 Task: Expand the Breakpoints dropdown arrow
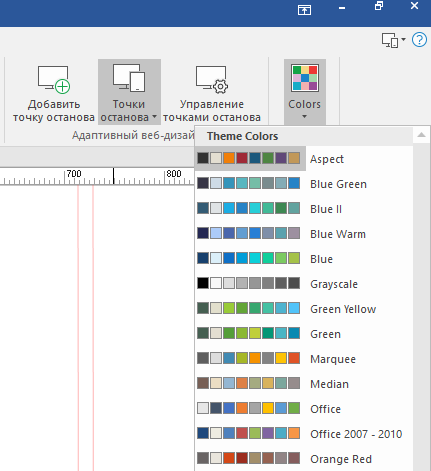click(154, 117)
